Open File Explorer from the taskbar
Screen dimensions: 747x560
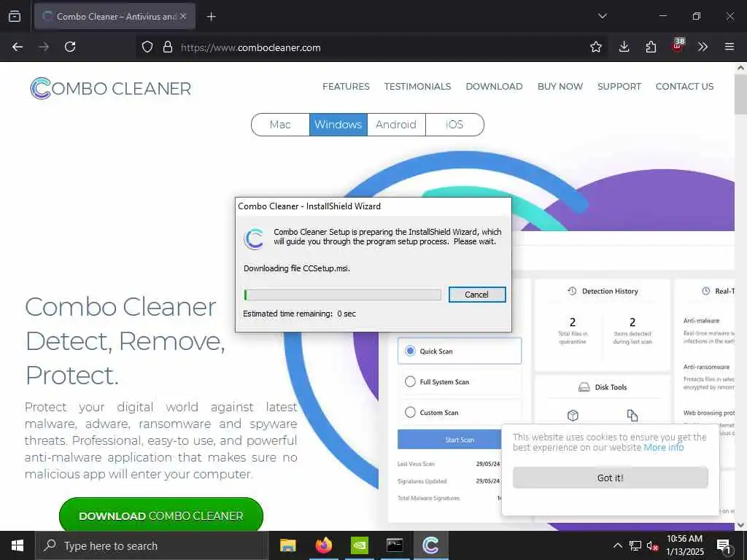[x=287, y=545]
